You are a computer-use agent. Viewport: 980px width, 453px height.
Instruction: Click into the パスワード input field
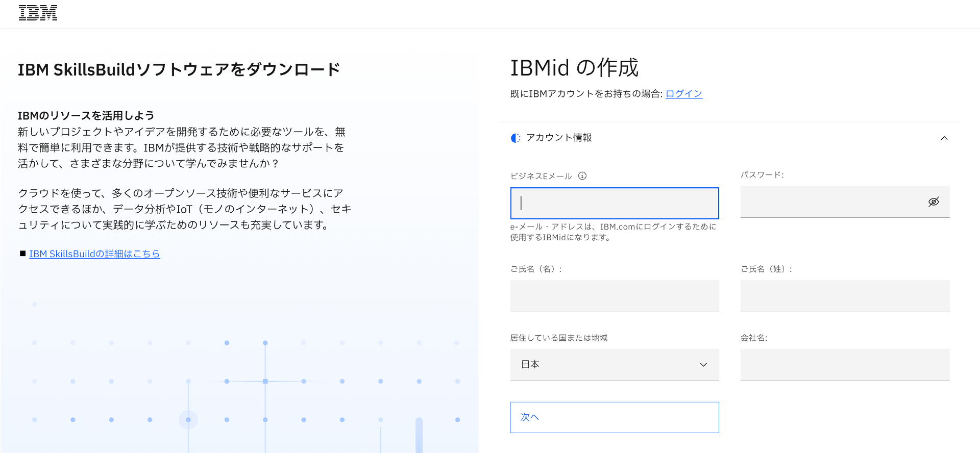click(x=832, y=202)
